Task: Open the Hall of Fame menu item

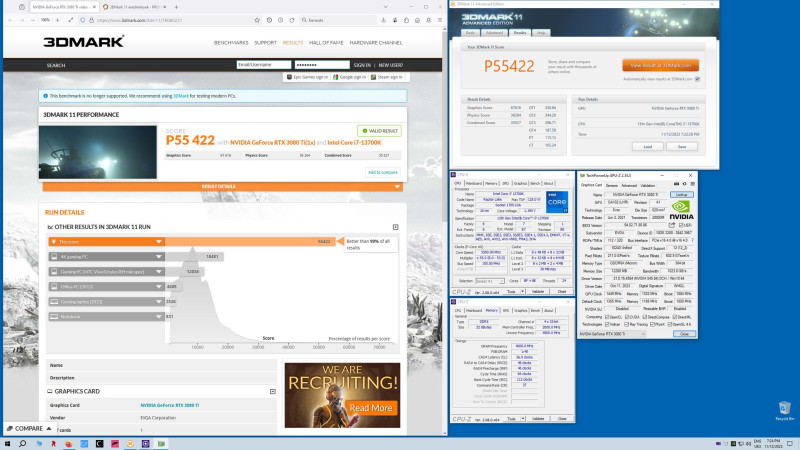Action: pyautogui.click(x=326, y=43)
